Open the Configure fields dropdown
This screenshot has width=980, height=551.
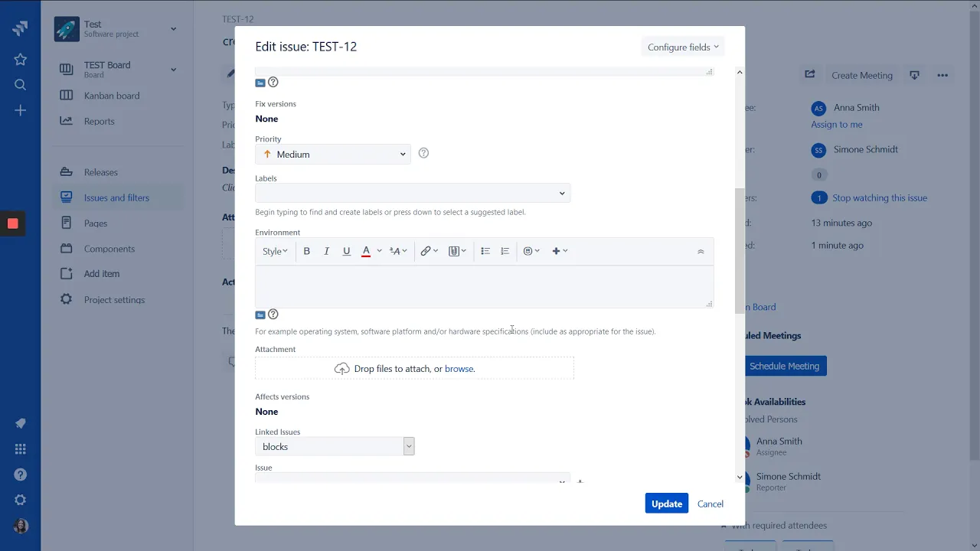click(x=683, y=47)
